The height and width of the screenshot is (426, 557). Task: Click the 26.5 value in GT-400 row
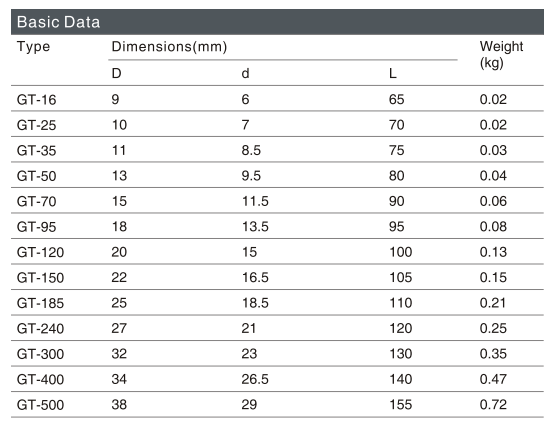click(255, 379)
